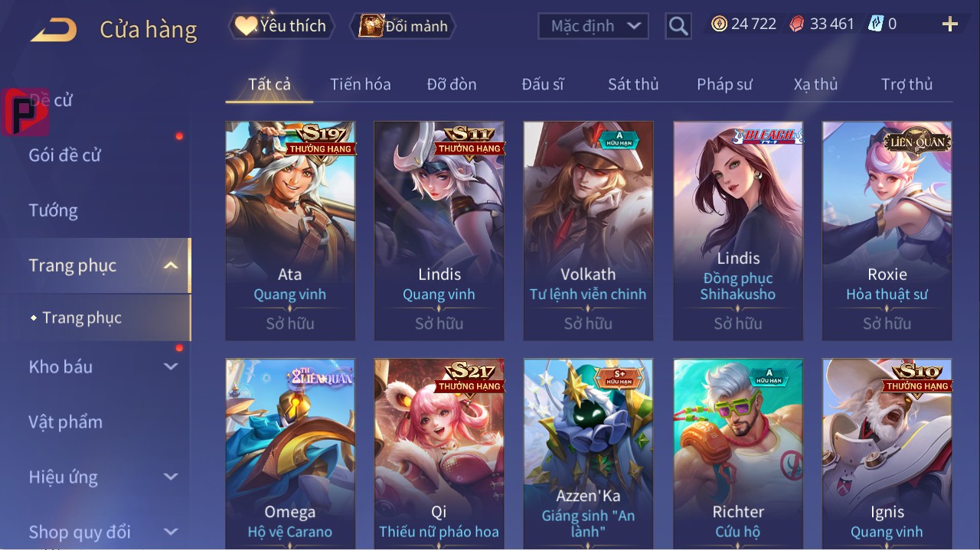Open the search magnifier icon
The image size is (980, 550).
(678, 26)
